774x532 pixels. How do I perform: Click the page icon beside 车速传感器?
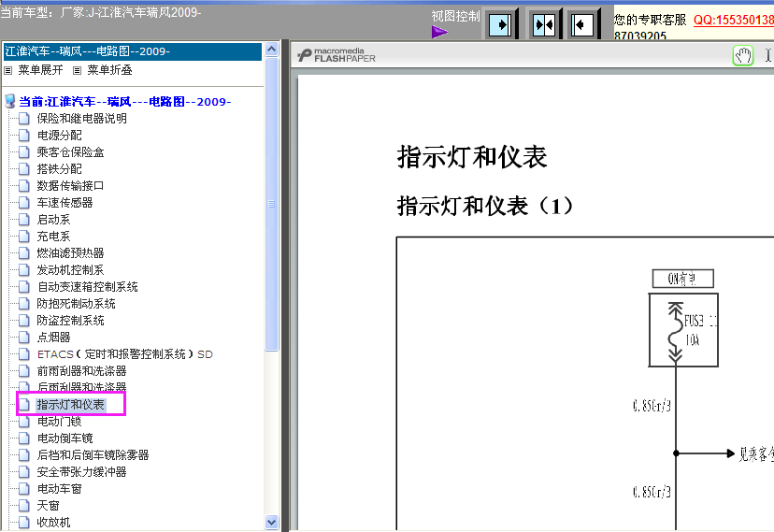click(23, 202)
